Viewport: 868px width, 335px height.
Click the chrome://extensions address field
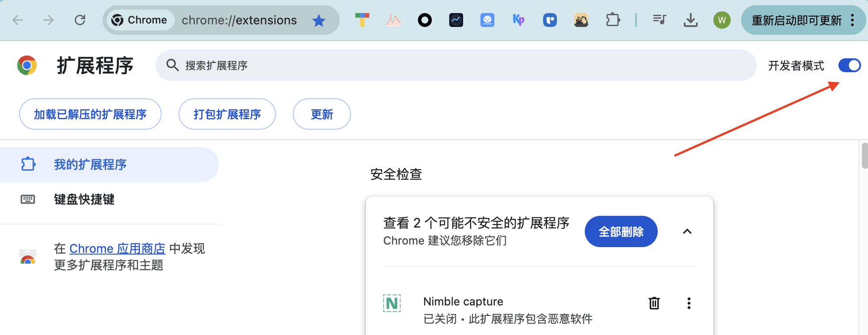pyautogui.click(x=239, y=20)
